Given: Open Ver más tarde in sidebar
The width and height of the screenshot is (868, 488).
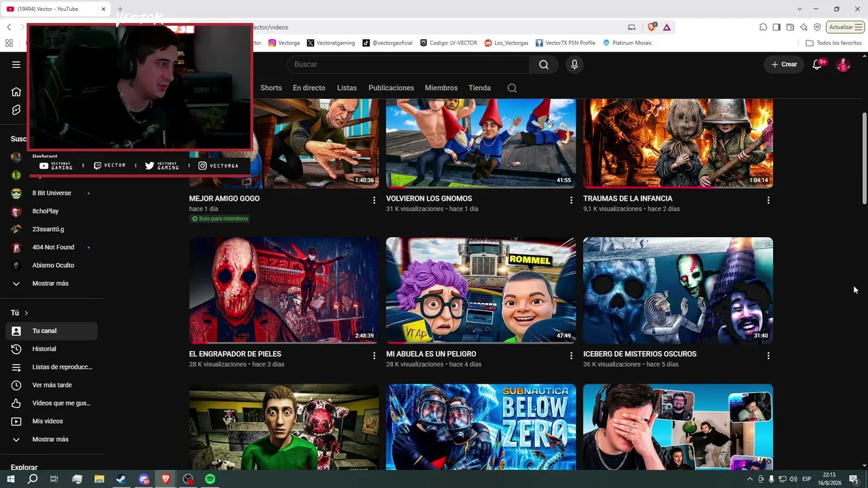Looking at the screenshot, I should point(52,385).
